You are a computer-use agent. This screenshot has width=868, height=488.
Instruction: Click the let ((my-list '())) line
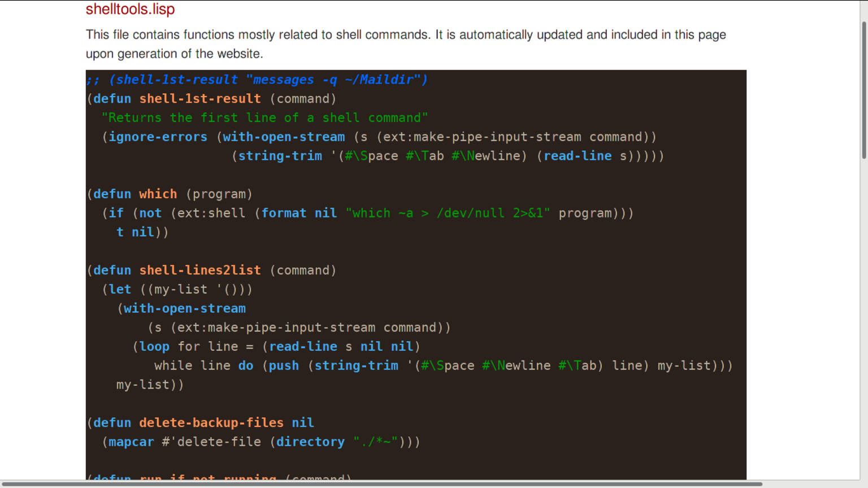click(177, 290)
